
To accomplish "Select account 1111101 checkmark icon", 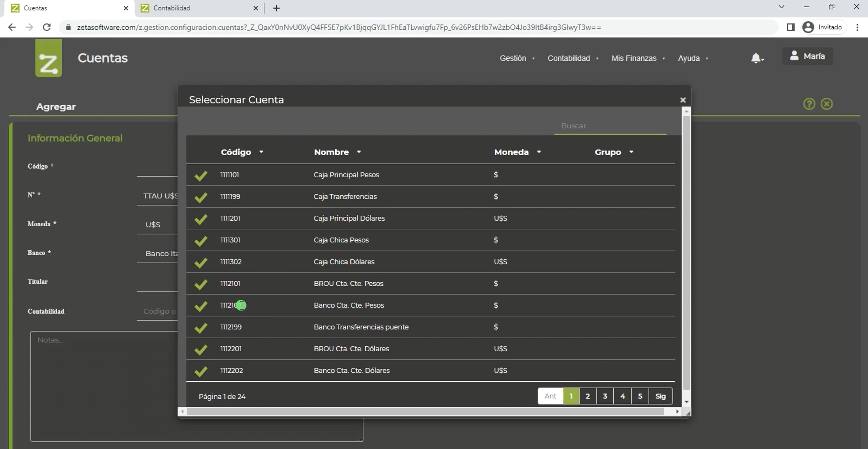I will (x=201, y=175).
